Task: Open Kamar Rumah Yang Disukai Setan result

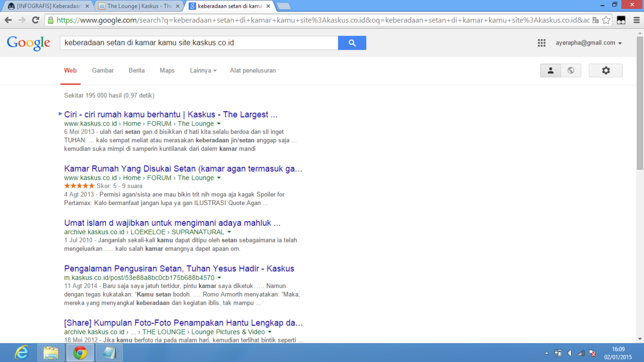Action: [183, 169]
